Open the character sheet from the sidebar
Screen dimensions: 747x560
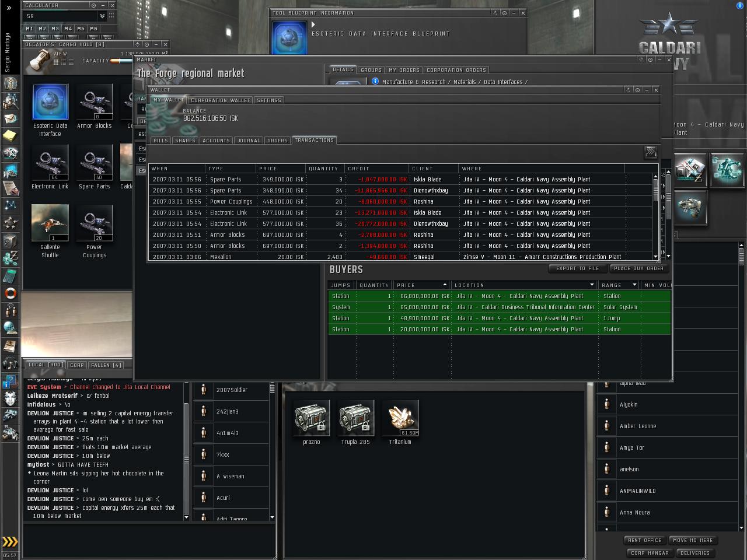tap(10, 83)
